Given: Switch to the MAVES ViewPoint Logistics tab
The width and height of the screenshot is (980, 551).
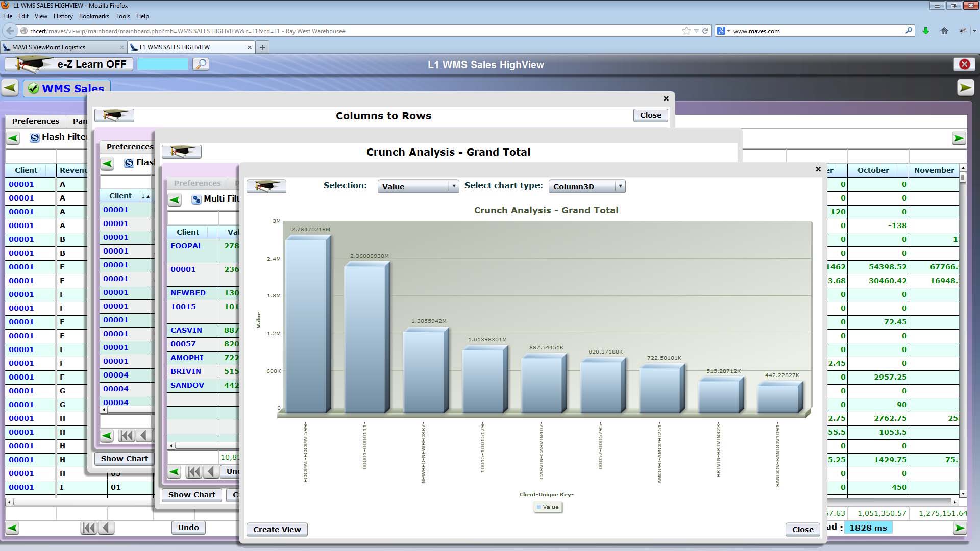Looking at the screenshot, I should pyautogui.click(x=48, y=47).
